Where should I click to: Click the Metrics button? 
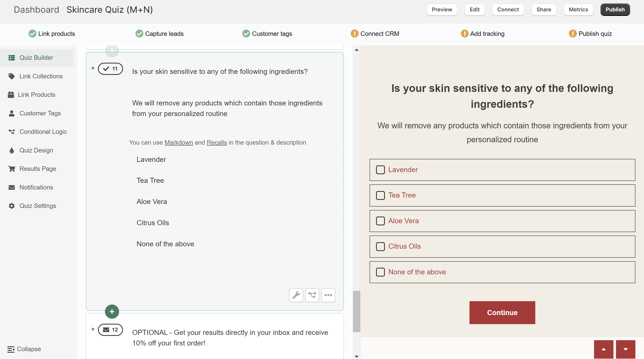(578, 10)
